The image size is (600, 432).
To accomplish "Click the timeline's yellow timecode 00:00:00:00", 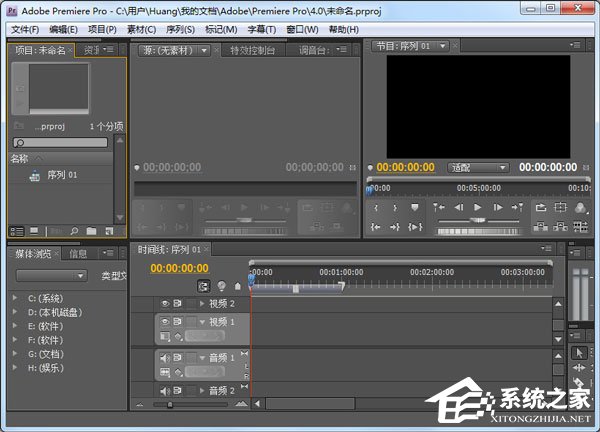I will coord(180,268).
